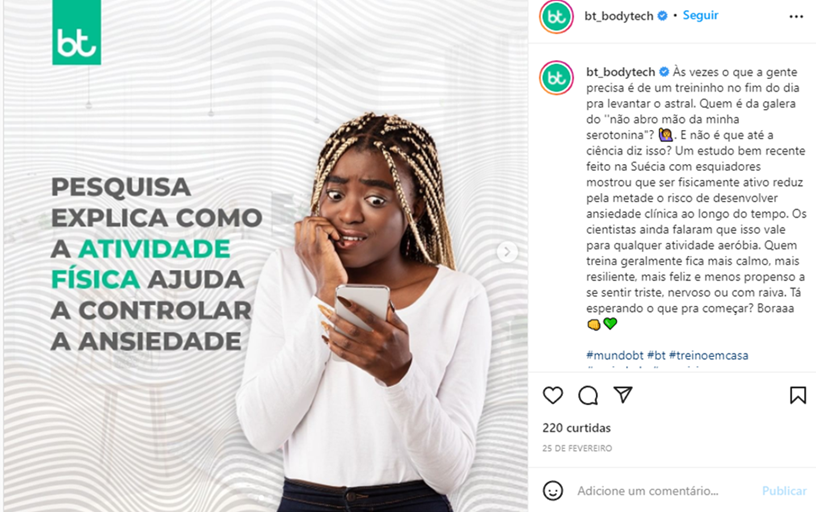Go to next carousel image arrow

[x=507, y=252]
